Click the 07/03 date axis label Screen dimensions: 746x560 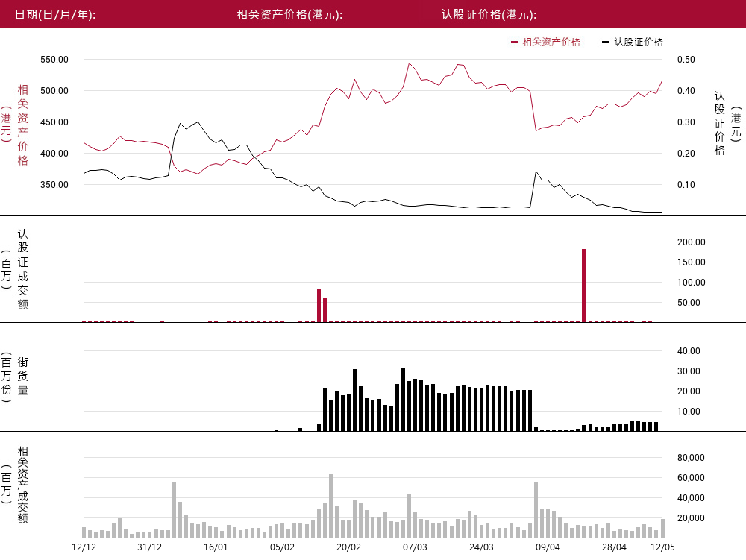415,547
